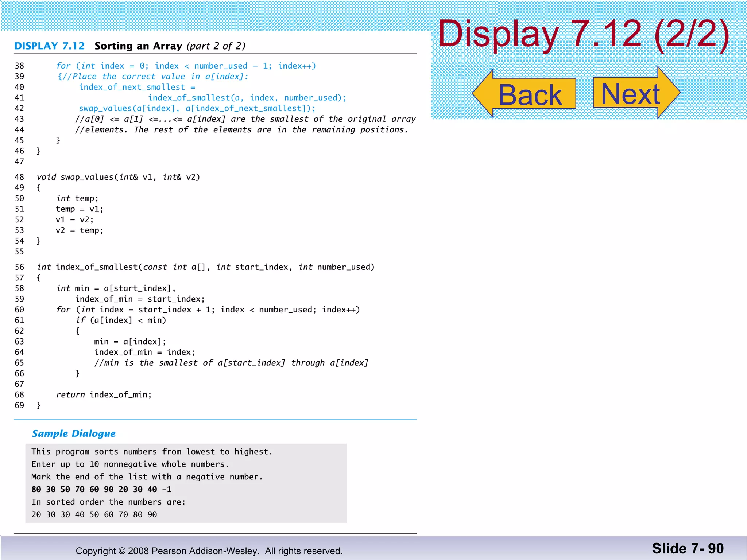Select the index_of_smallest function header on line 56
This screenshot has width=747, height=560.
click(206, 267)
